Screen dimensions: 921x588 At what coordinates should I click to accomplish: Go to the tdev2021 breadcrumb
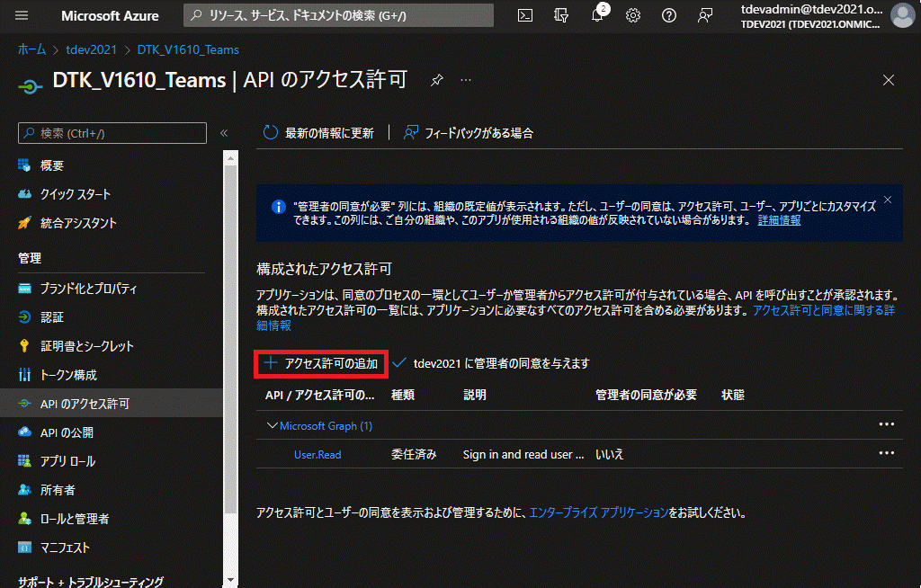pos(91,50)
